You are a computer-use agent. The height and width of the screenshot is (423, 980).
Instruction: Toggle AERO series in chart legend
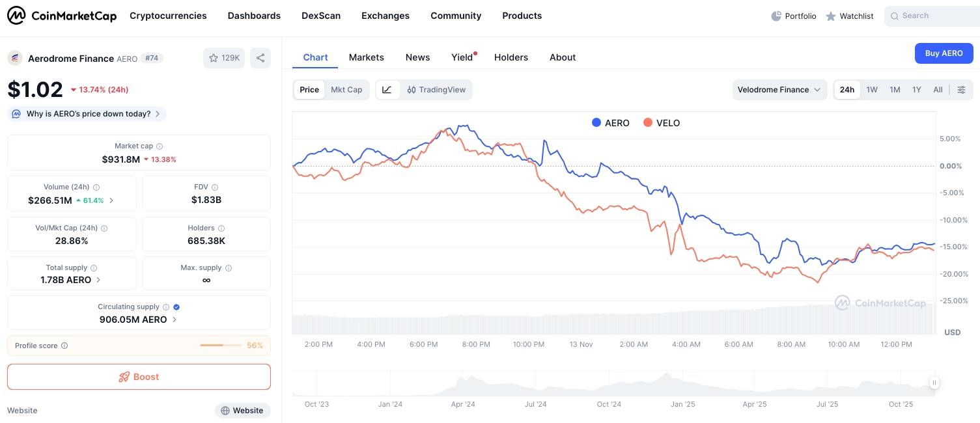[x=610, y=123]
